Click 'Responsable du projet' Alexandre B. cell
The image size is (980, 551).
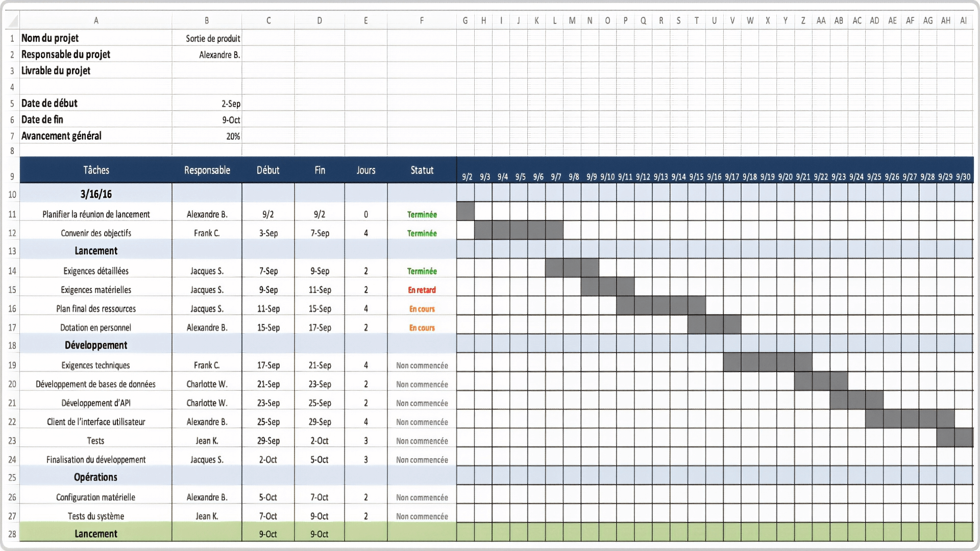pyautogui.click(x=207, y=55)
